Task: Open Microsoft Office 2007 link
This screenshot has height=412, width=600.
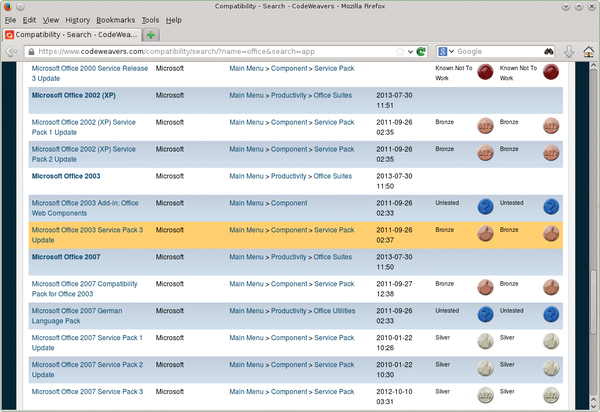Action: (66, 257)
